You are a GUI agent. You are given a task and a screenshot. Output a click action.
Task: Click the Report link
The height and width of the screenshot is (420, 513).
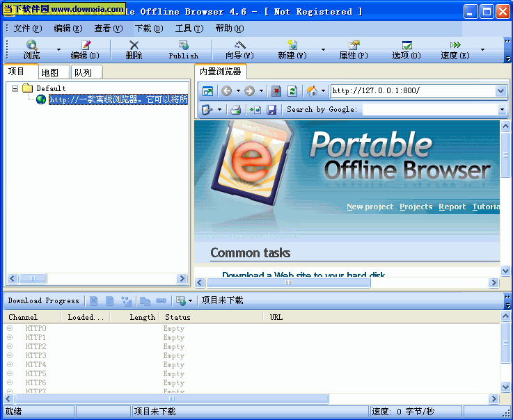(x=452, y=207)
